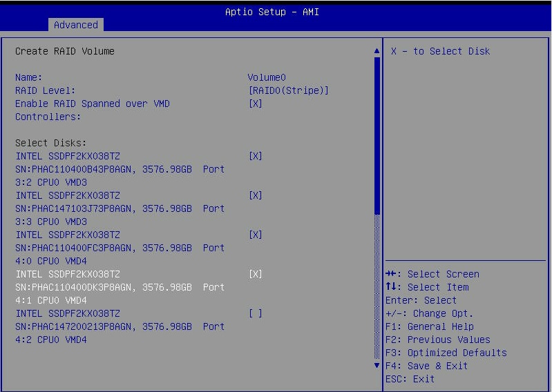552x392 pixels.
Task: Open the RAID0(Stripe) level selector
Action: [288, 90]
